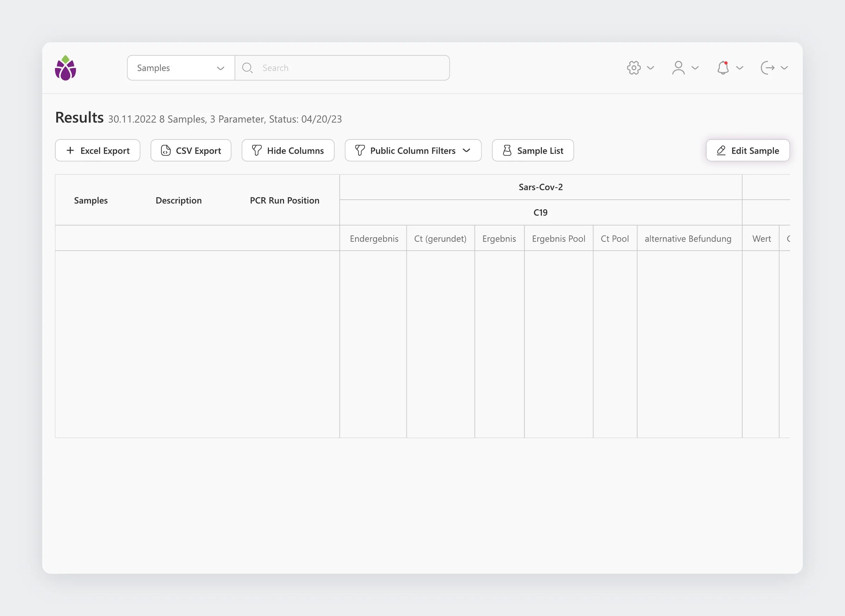Click the CSV Export button

[191, 151]
